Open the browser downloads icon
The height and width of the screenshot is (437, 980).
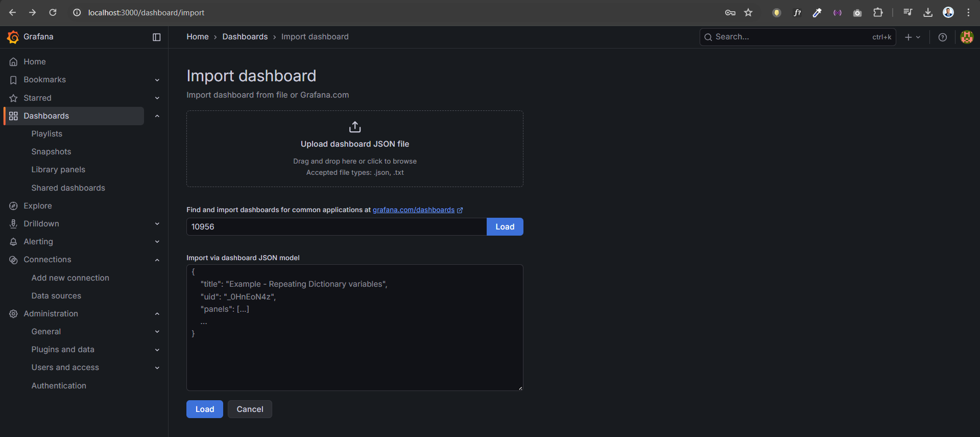pyautogui.click(x=928, y=13)
